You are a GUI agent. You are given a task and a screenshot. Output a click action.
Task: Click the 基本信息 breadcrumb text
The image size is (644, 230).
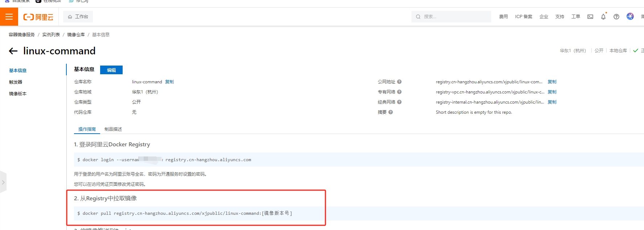(101, 35)
